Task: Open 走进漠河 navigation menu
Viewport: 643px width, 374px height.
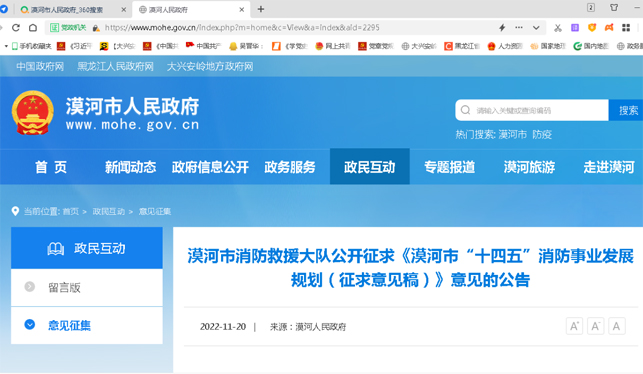Action: pyautogui.click(x=609, y=167)
